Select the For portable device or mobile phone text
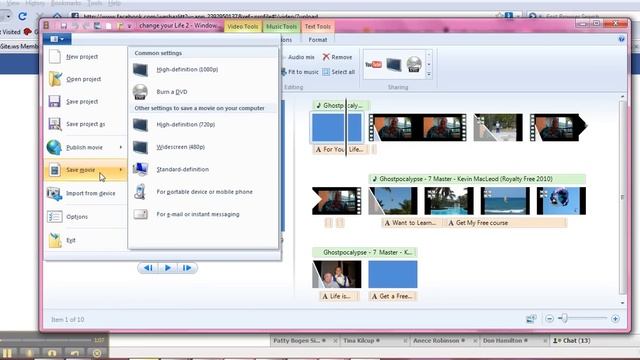 [x=204, y=192]
